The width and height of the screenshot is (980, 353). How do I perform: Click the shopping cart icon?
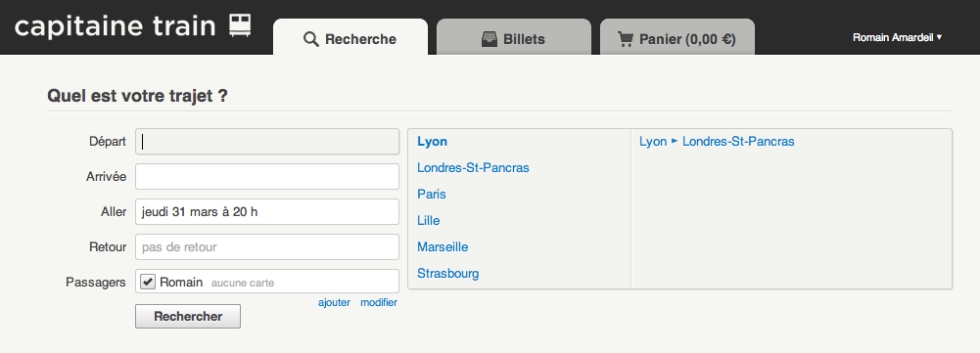coord(626,39)
